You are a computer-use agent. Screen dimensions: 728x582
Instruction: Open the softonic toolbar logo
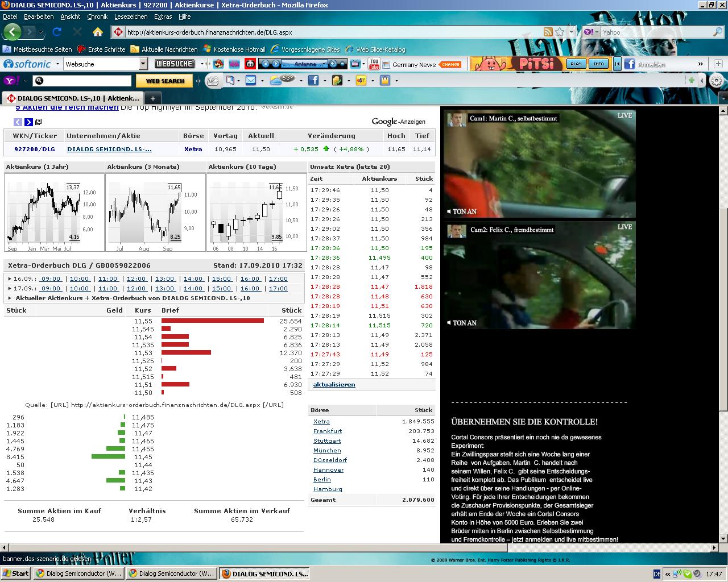pyautogui.click(x=27, y=64)
